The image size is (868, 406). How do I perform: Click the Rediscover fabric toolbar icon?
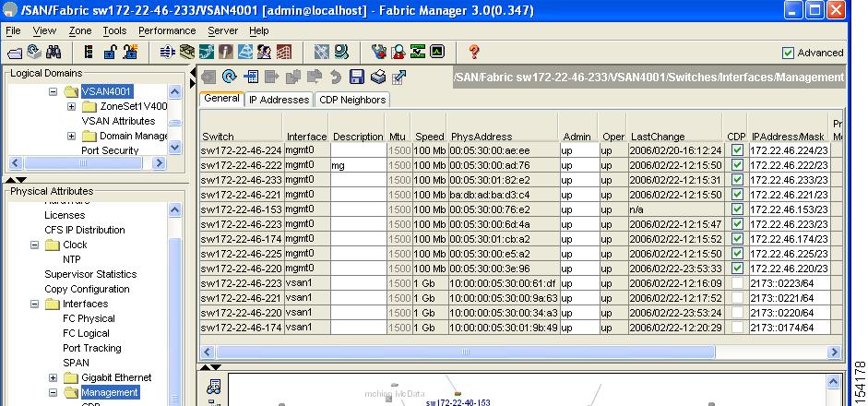click(x=34, y=52)
